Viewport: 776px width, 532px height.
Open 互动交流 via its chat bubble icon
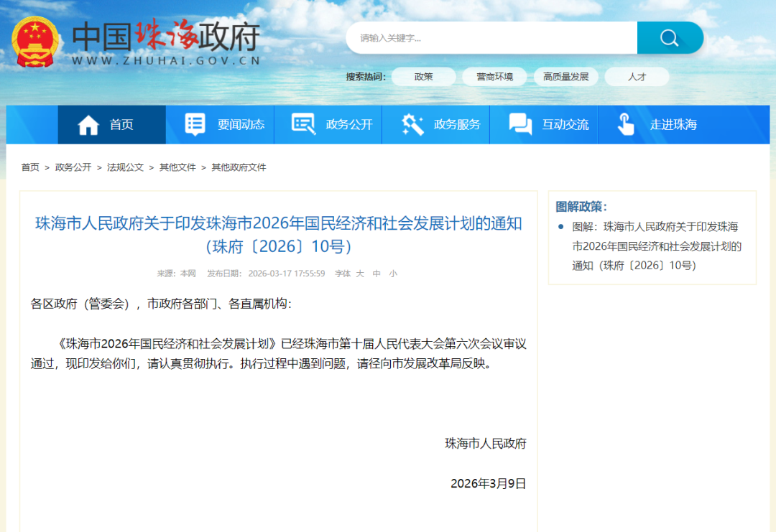[x=519, y=123]
